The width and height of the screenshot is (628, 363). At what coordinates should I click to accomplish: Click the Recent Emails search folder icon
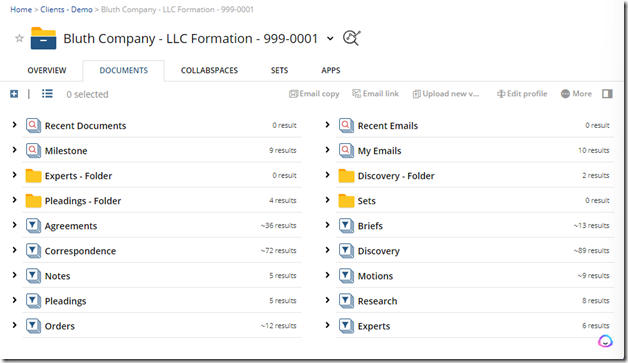point(346,125)
